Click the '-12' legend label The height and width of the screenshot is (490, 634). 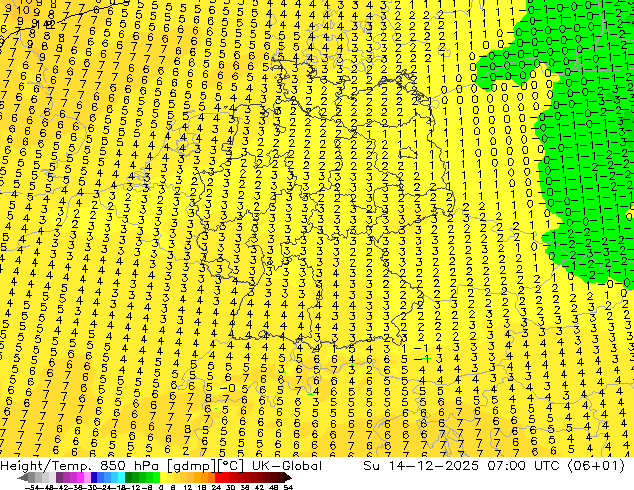click(x=133, y=487)
